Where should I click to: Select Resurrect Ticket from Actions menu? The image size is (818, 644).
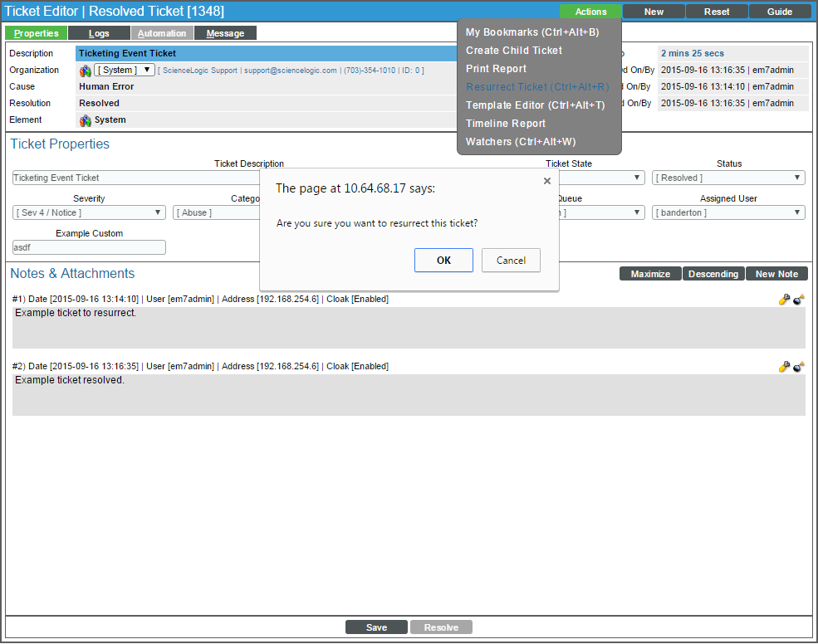[x=537, y=87]
